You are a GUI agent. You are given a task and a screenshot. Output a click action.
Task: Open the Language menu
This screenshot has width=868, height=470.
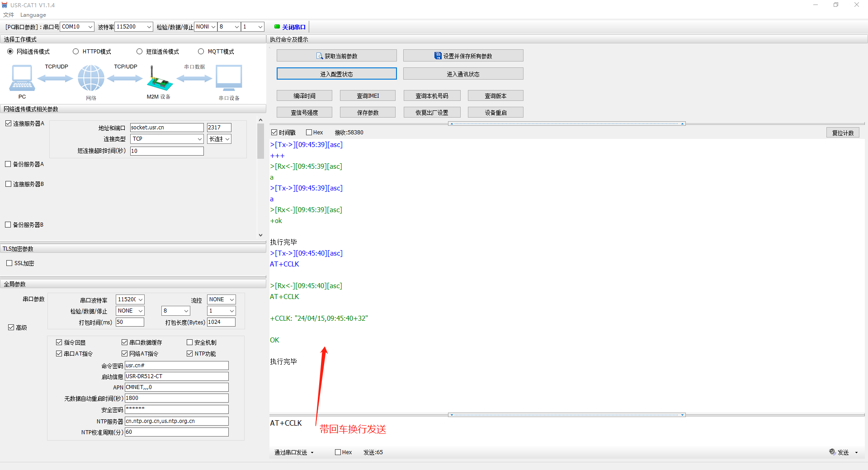click(x=33, y=15)
